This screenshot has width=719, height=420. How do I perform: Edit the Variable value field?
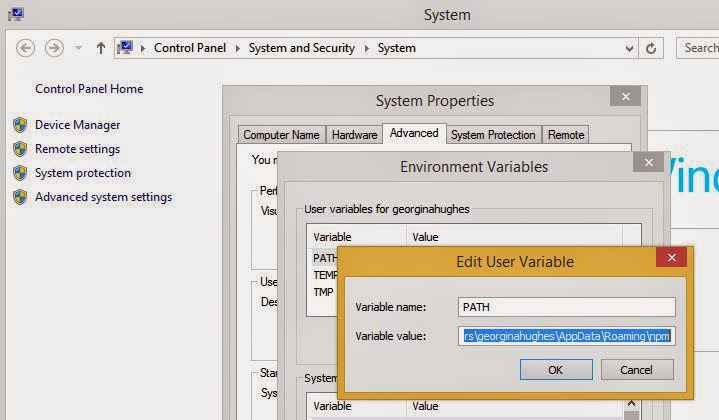coord(566,336)
